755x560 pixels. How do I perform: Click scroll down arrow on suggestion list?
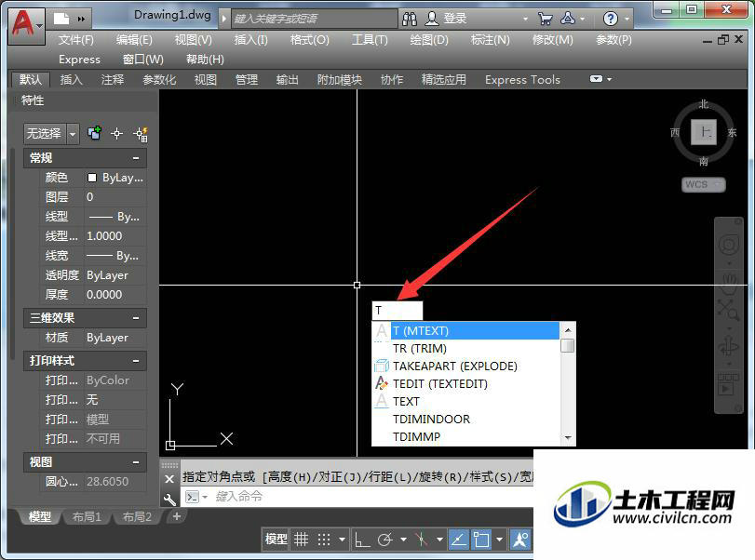point(568,437)
